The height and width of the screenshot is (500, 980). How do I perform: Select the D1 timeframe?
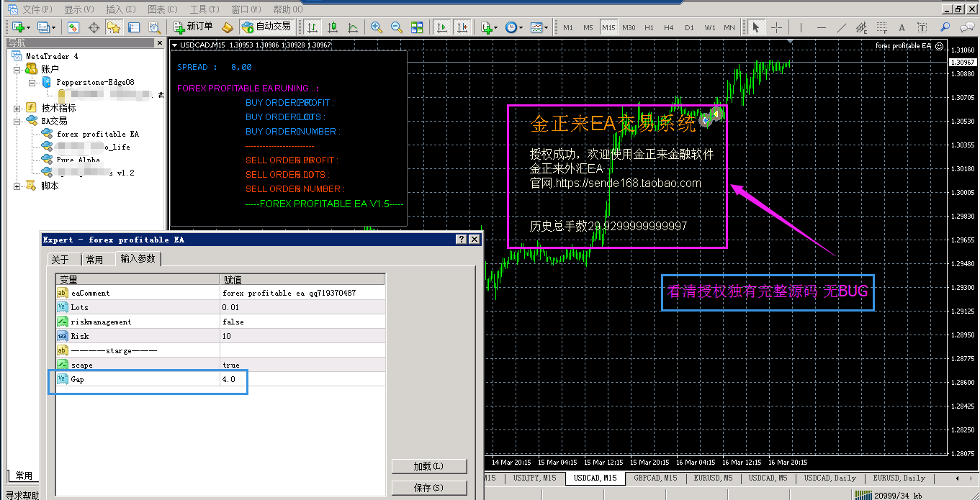click(x=689, y=27)
